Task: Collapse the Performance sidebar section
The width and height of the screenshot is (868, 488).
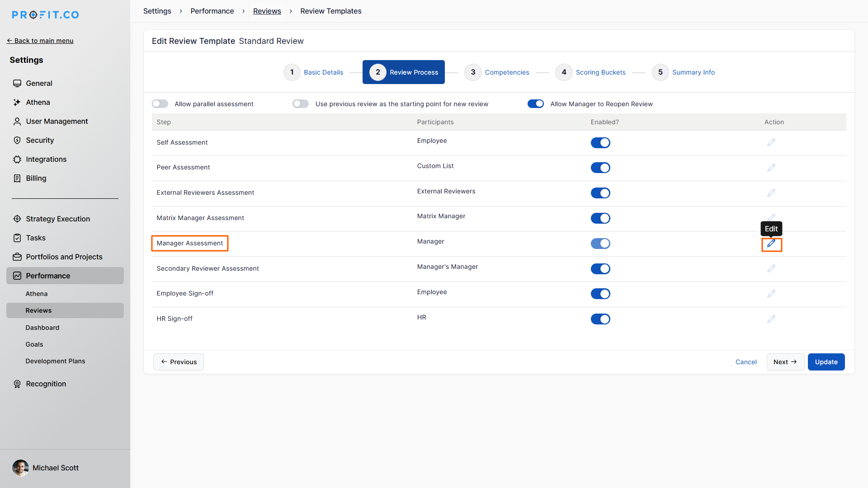Action: coord(48,276)
